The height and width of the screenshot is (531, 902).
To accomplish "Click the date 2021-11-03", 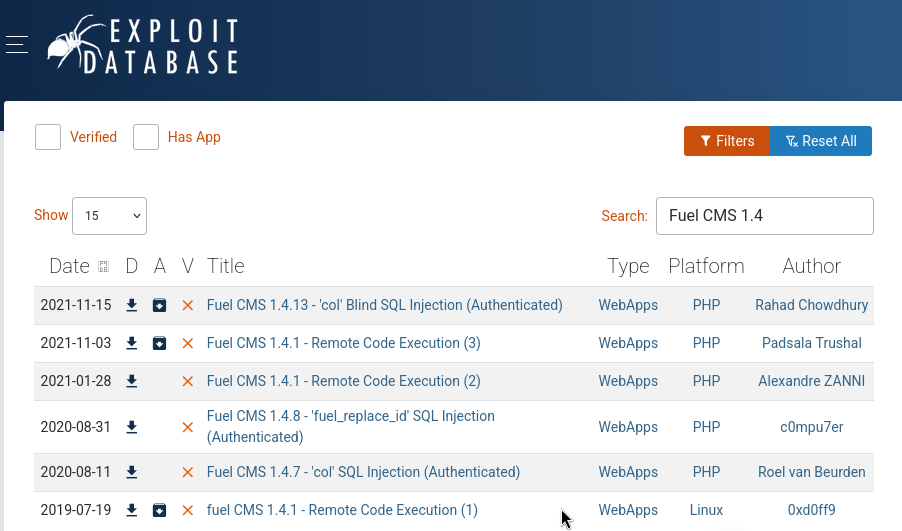I will pyautogui.click(x=75, y=343).
